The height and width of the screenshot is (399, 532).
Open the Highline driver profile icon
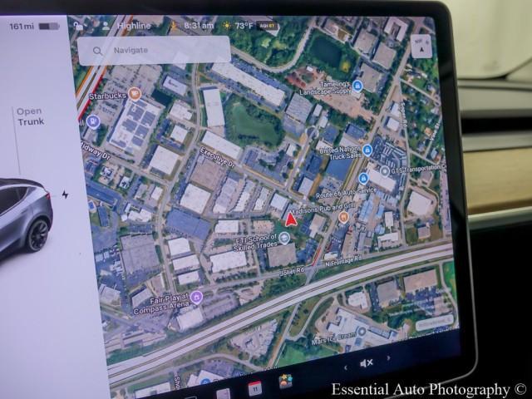tap(106, 26)
